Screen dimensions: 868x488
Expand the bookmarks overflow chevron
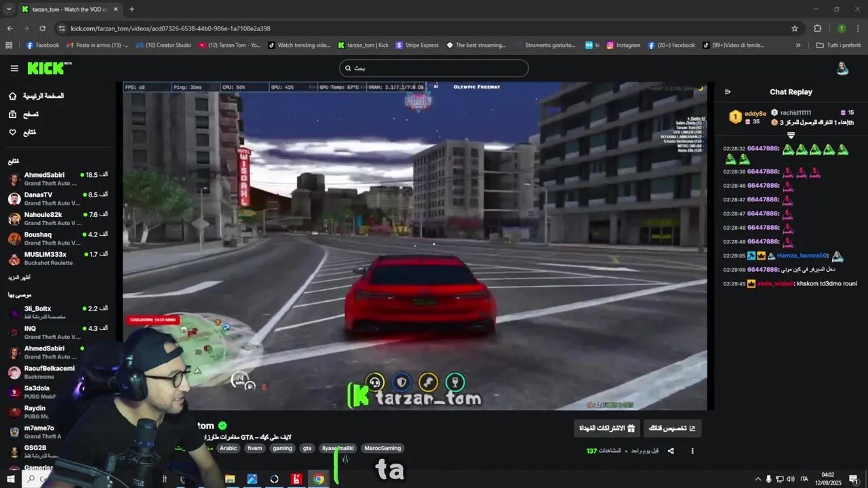pyautogui.click(x=798, y=45)
